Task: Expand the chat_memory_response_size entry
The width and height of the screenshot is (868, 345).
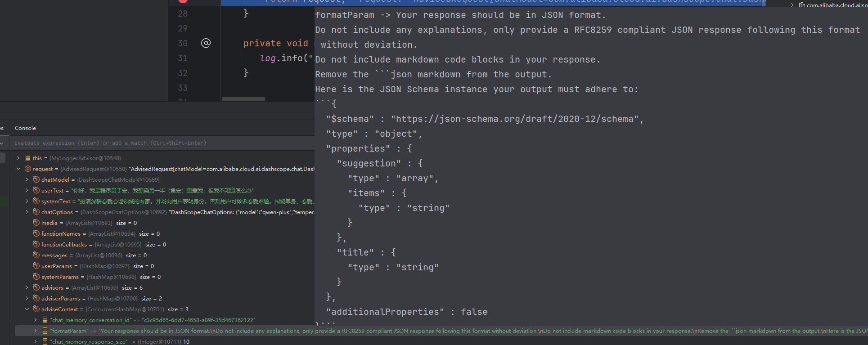Action: click(35, 341)
